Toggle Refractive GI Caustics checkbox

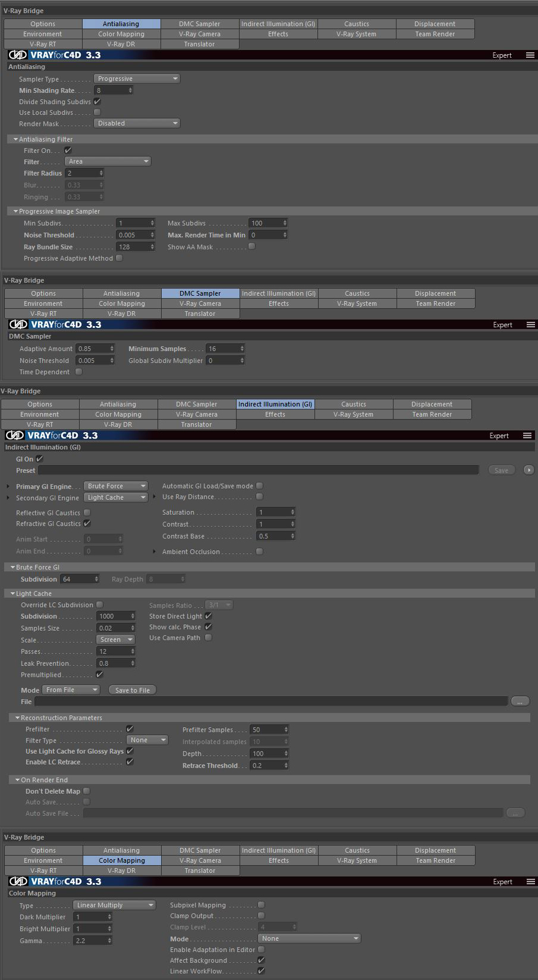coord(87,524)
